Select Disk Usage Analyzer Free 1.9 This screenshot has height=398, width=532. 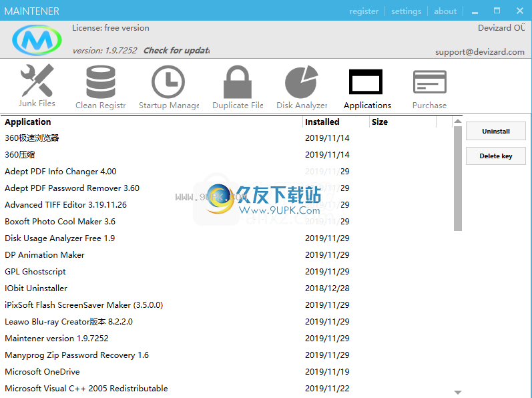coord(227,238)
